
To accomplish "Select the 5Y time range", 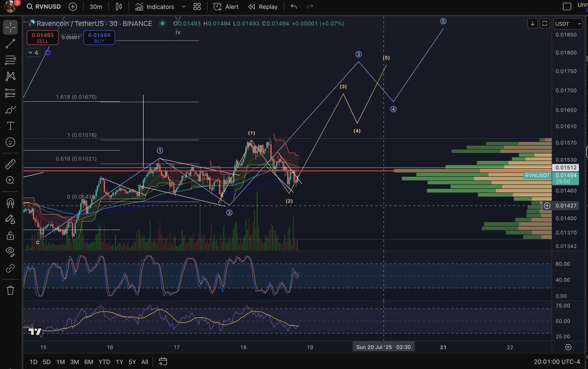I will pyautogui.click(x=132, y=362).
